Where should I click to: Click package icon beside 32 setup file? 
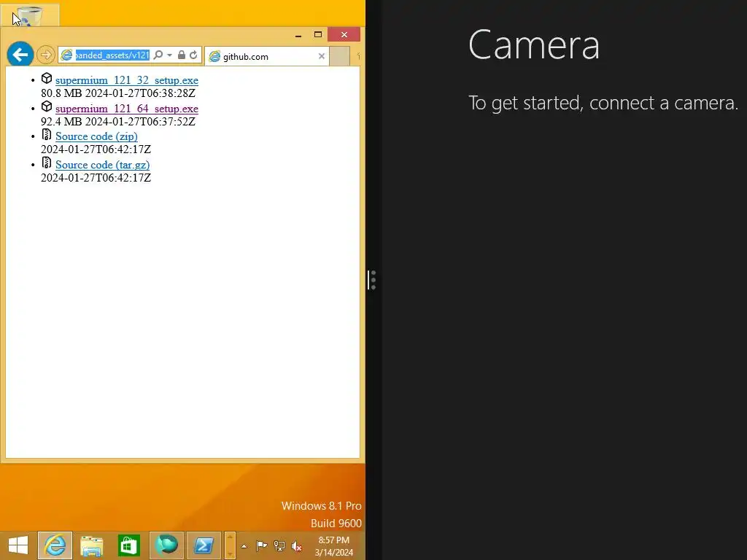pos(47,79)
